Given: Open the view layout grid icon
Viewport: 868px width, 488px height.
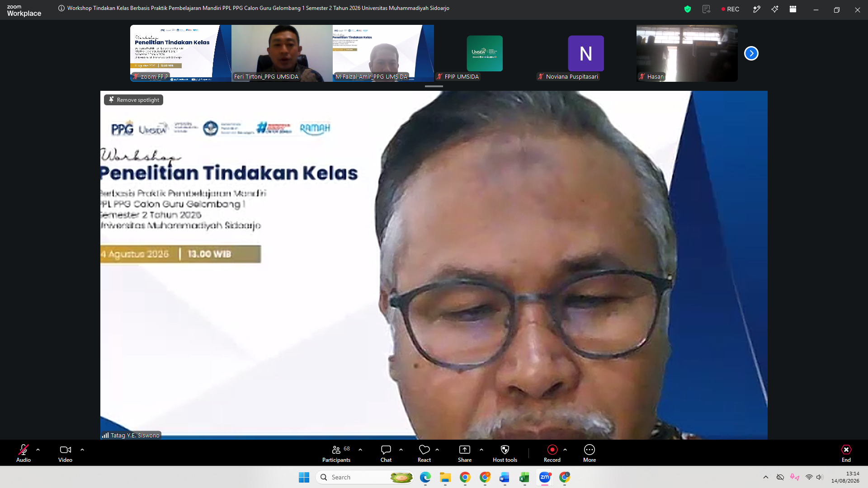Looking at the screenshot, I should [793, 9].
